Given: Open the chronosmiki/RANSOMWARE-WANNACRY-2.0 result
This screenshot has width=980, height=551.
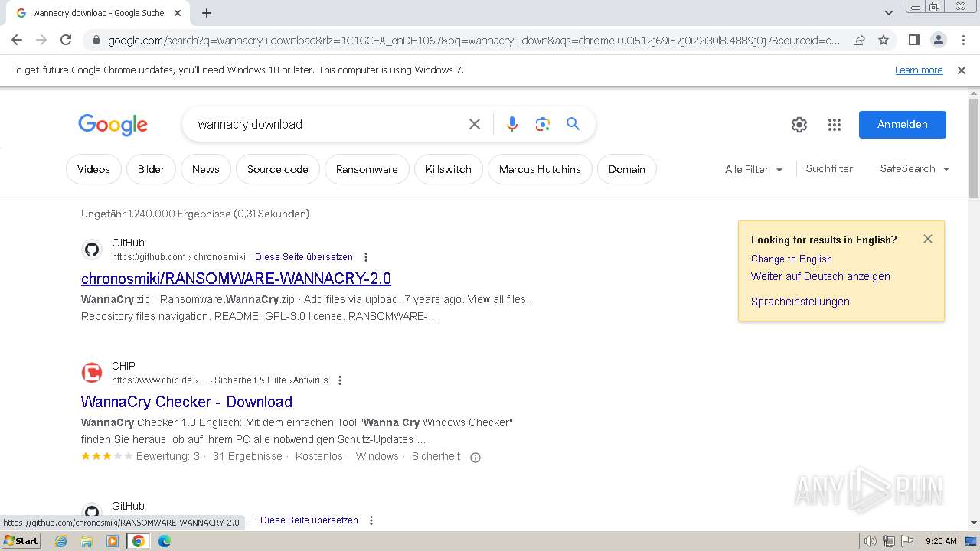Looking at the screenshot, I should [x=236, y=278].
